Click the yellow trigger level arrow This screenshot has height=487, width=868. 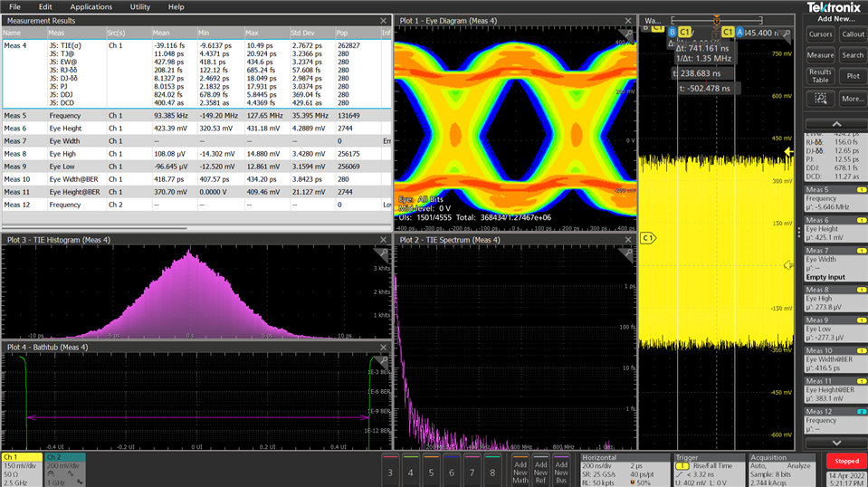click(x=788, y=152)
